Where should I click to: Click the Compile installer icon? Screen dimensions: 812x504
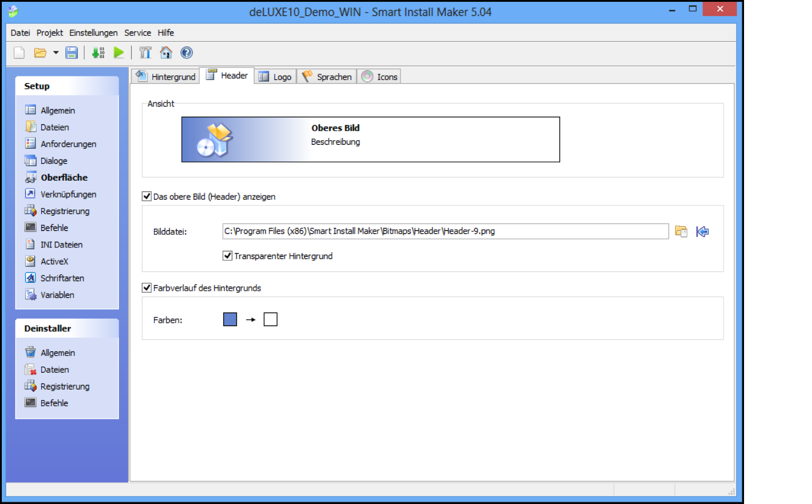(98, 53)
